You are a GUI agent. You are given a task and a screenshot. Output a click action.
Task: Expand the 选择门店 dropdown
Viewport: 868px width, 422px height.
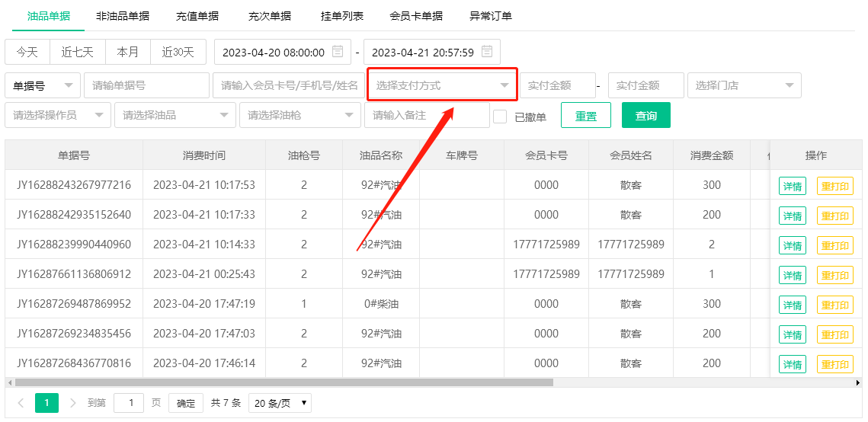tap(744, 85)
